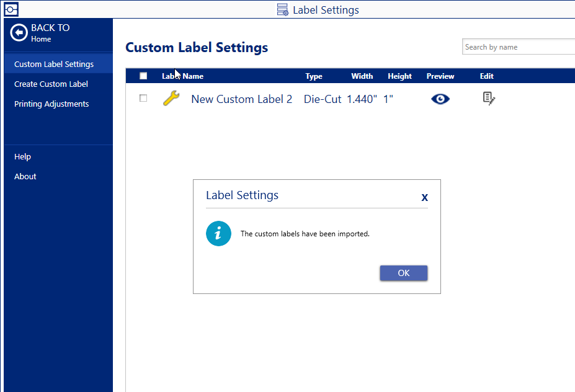Viewport: 575px width, 392px height.
Task: Close the Label Settings dialog with the X
Action: pyautogui.click(x=424, y=197)
